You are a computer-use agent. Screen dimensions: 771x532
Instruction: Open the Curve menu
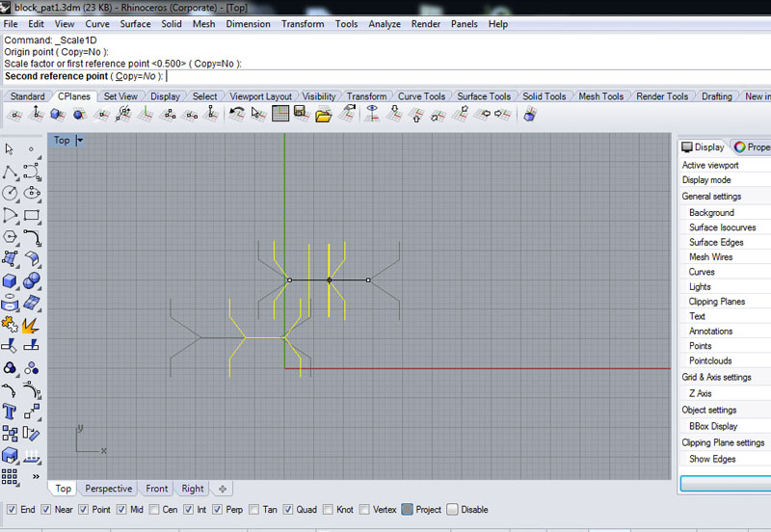[x=97, y=24]
